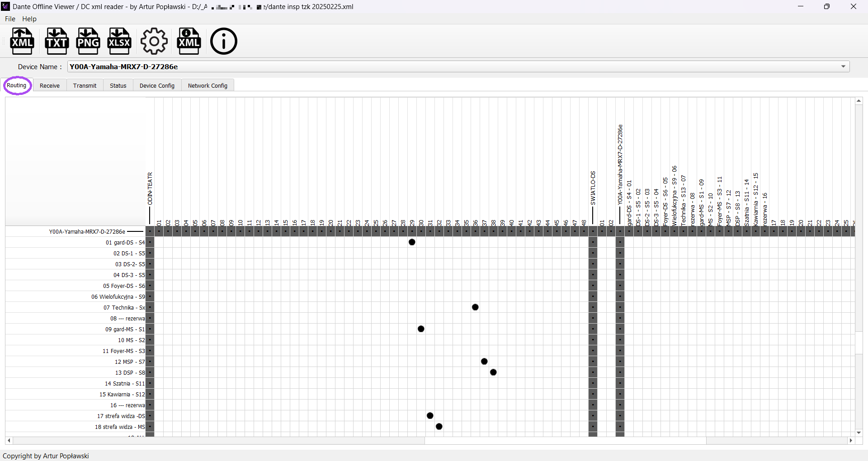Image resolution: width=868 pixels, height=461 pixels.
Task: Export routing to TXT file
Action: [57, 41]
